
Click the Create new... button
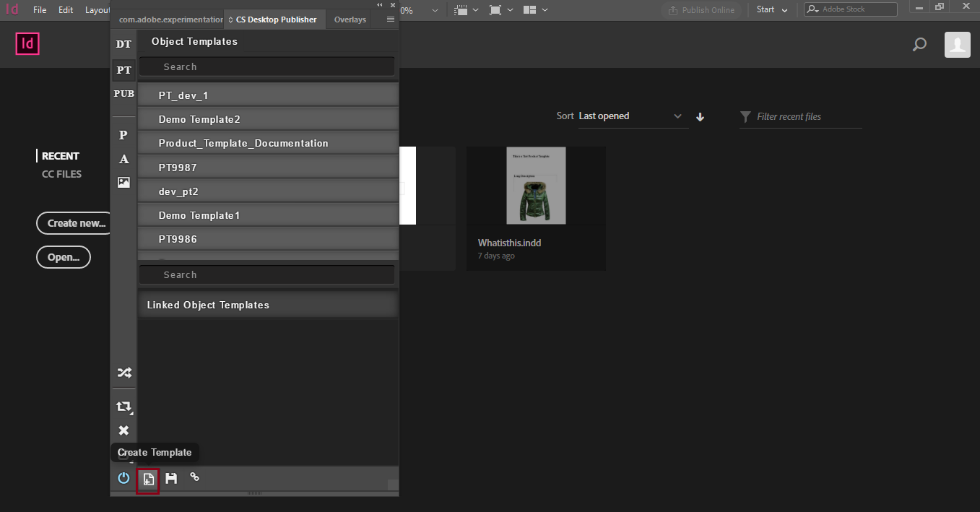(76, 223)
